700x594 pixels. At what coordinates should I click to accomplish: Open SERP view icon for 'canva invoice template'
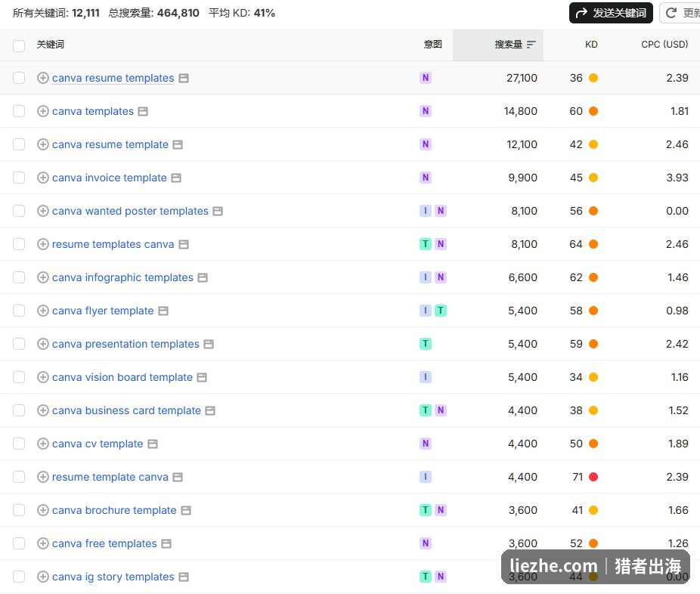176,178
